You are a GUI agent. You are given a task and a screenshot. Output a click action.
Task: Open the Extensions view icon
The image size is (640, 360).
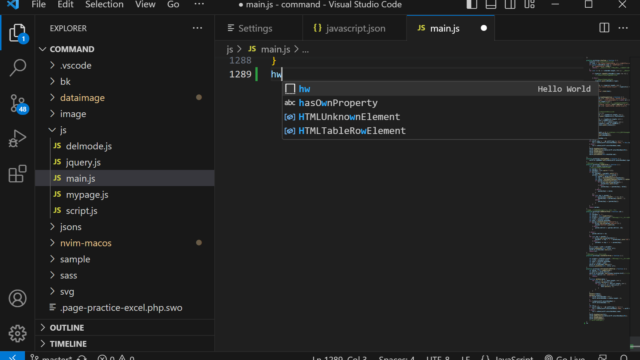click(x=18, y=173)
